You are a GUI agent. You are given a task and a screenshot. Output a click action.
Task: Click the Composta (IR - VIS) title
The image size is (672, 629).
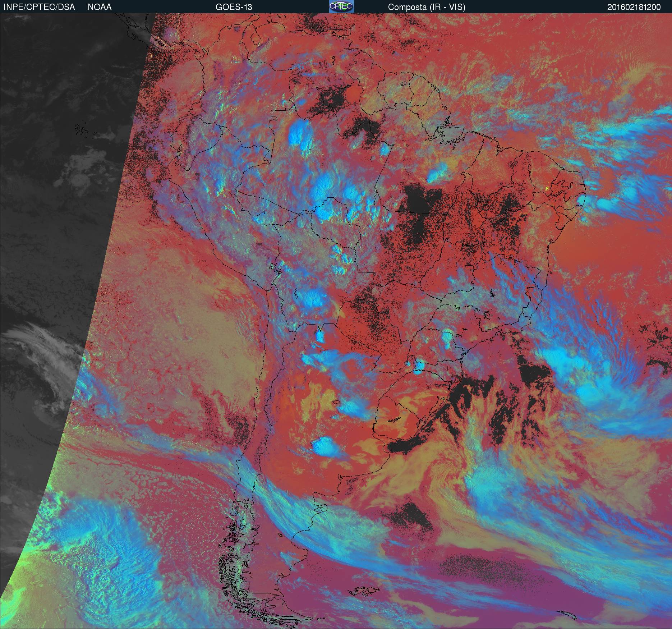[427, 7]
